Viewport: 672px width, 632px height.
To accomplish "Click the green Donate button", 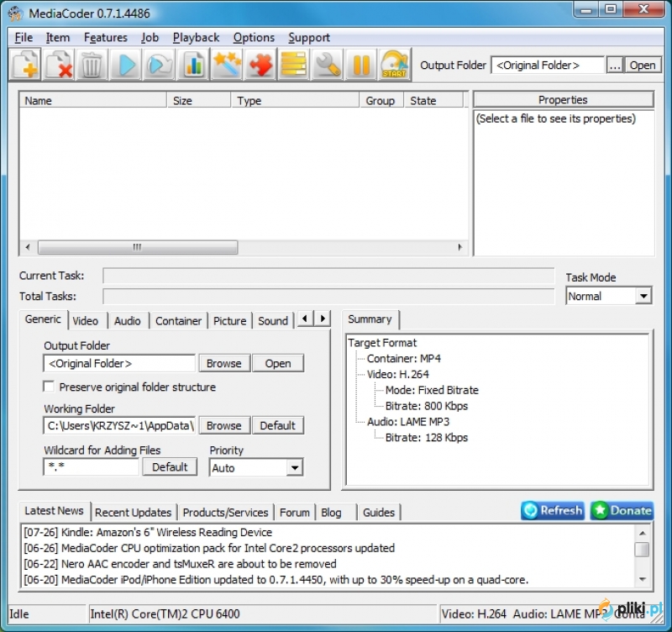I will click(x=622, y=510).
